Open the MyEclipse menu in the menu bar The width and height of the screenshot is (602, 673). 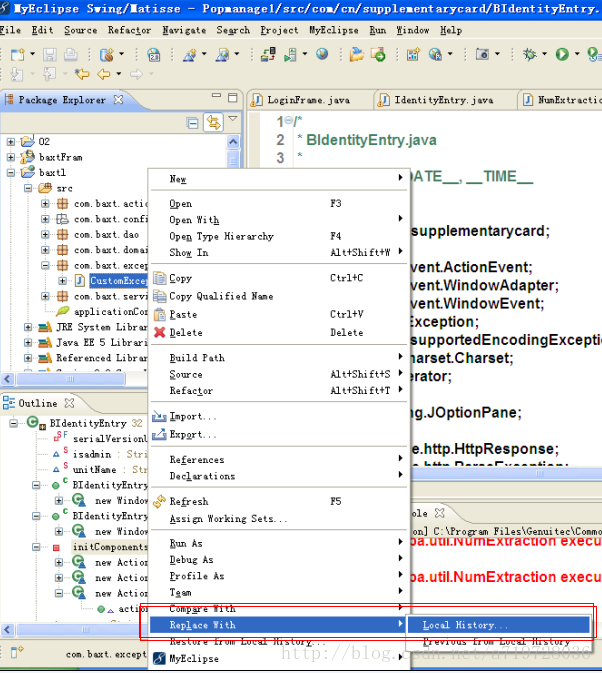[x=333, y=30]
